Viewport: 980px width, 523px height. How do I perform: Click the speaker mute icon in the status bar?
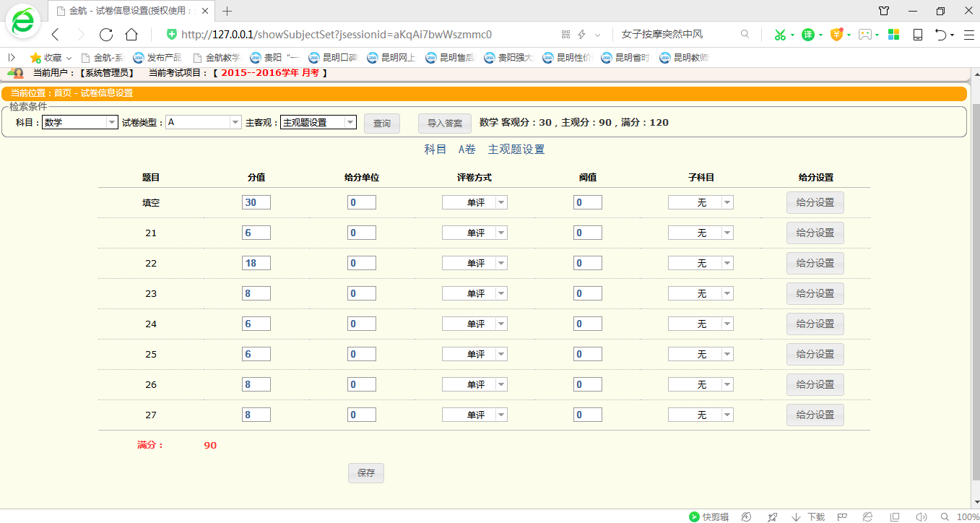coord(921,516)
